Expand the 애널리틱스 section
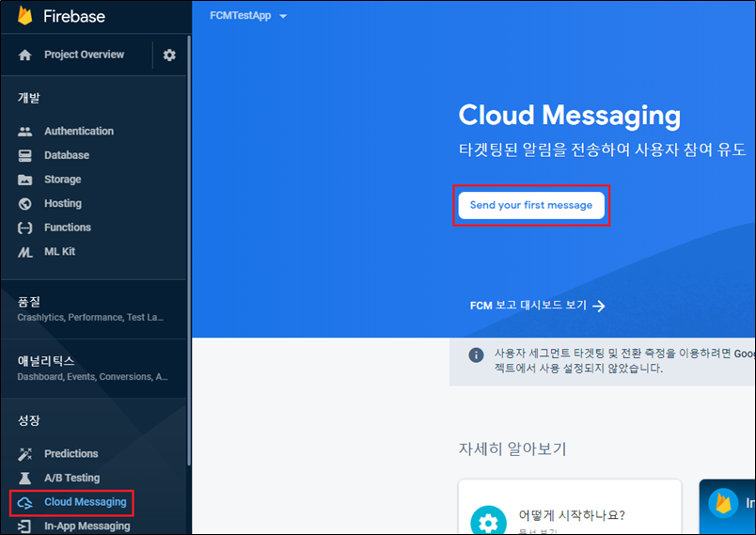 coord(93,369)
